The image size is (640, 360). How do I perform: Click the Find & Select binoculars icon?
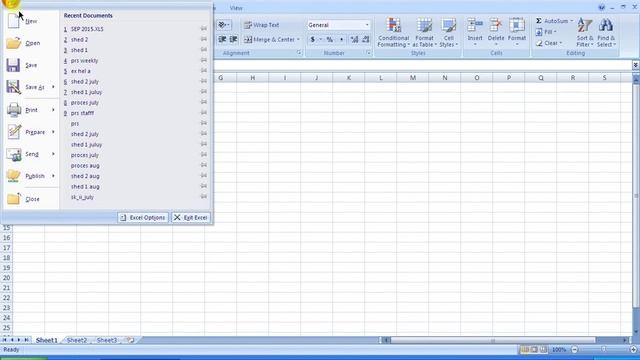point(606,26)
